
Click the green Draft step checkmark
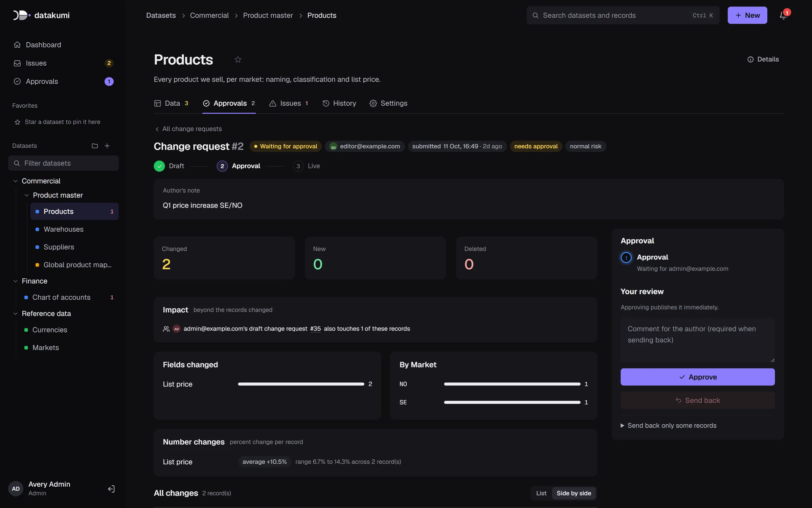coord(159,166)
